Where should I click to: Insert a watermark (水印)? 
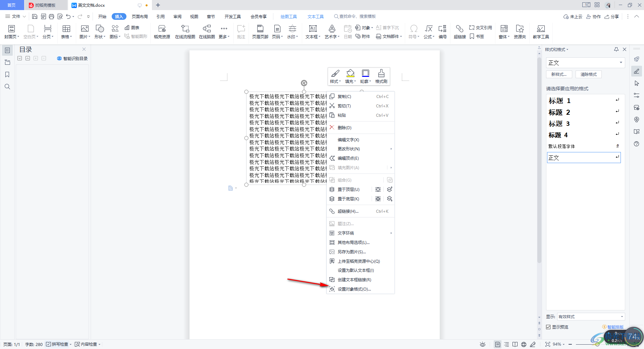click(292, 32)
